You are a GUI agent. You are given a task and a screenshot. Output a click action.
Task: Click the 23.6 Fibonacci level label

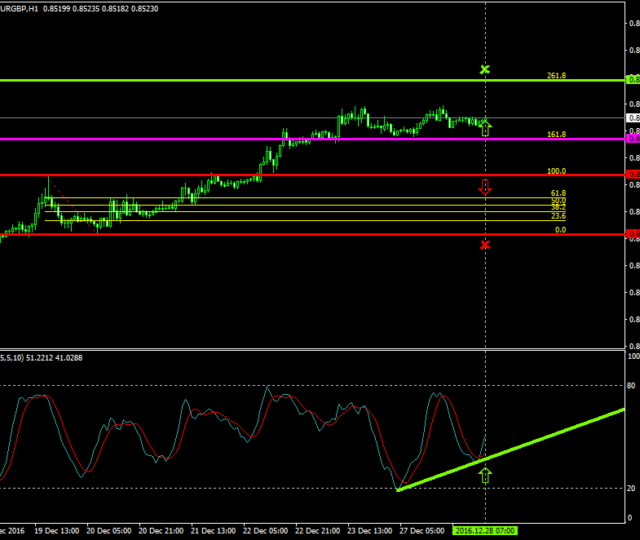[558, 216]
